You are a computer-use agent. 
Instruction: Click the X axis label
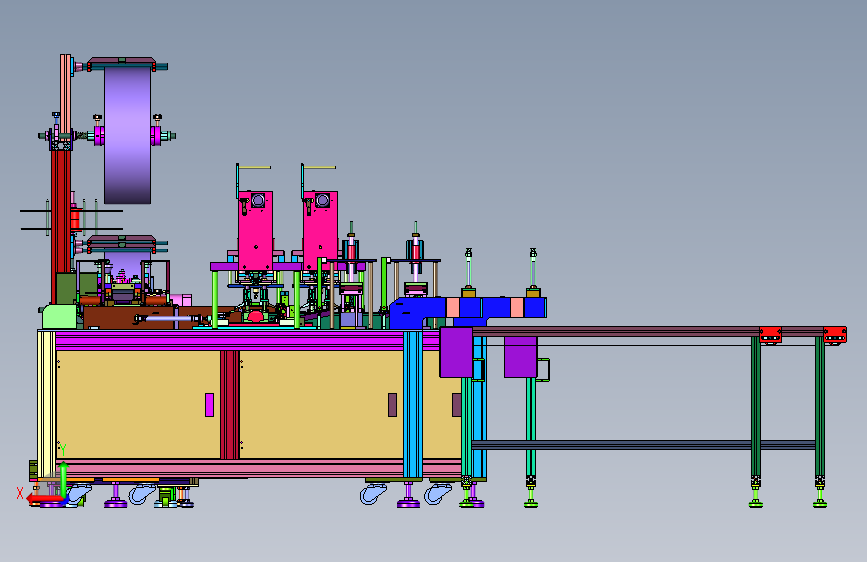[20, 493]
